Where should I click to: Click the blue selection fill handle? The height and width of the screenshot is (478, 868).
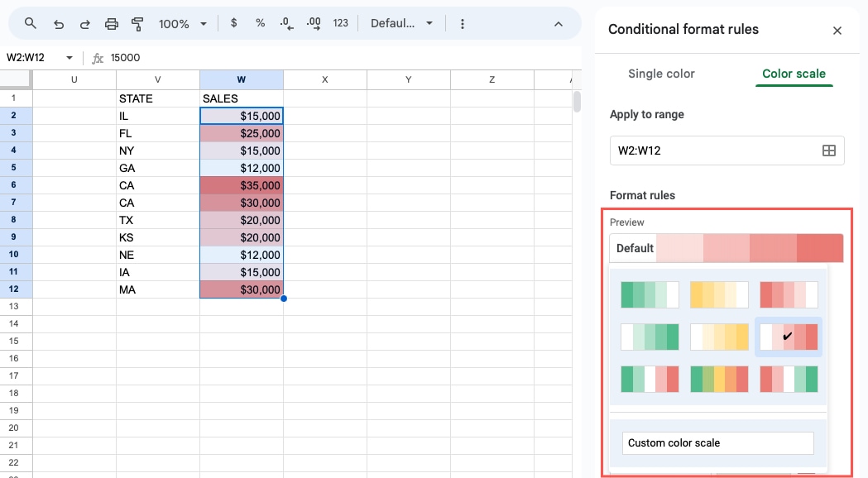click(284, 299)
